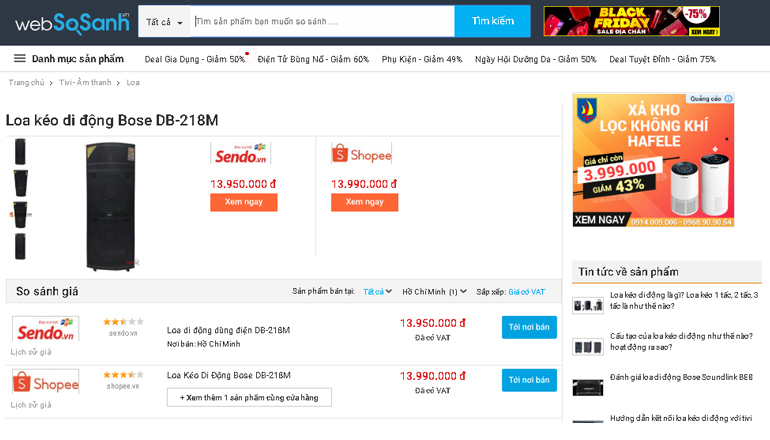Expand Xem thêm 1 sản phẩm cùng cửa hàng
Image resolution: width=770 pixels, height=440 pixels.
(x=249, y=398)
